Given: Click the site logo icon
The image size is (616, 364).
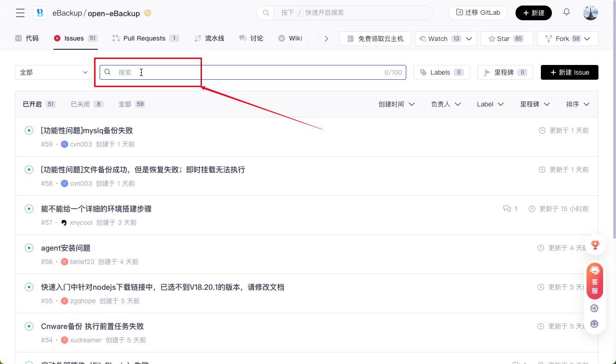Looking at the screenshot, I should (40, 13).
